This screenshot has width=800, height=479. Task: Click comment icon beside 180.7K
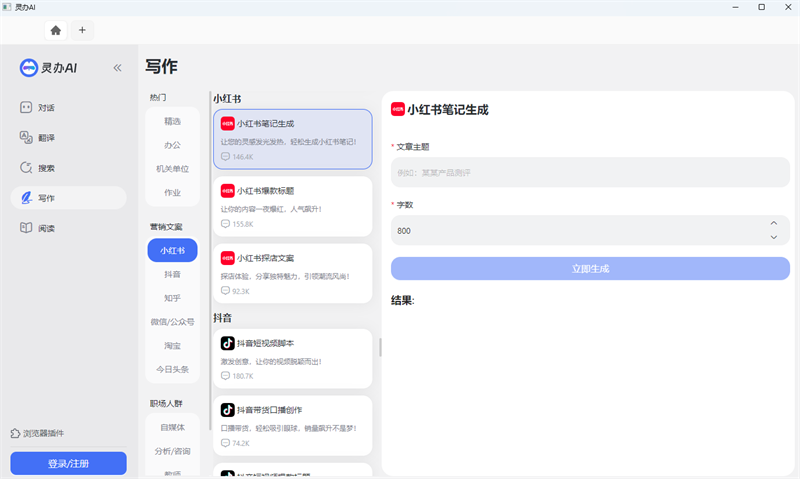coord(226,375)
